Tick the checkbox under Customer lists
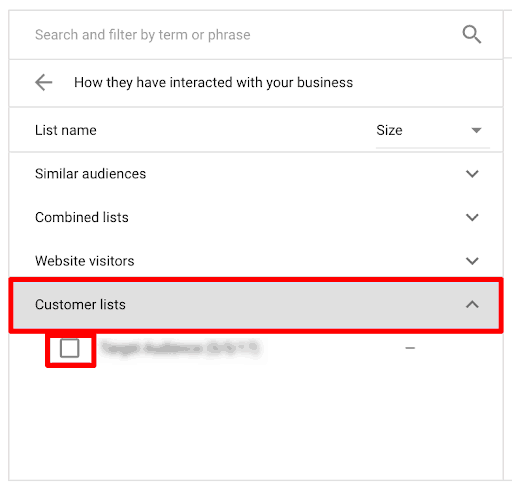 tap(70, 348)
